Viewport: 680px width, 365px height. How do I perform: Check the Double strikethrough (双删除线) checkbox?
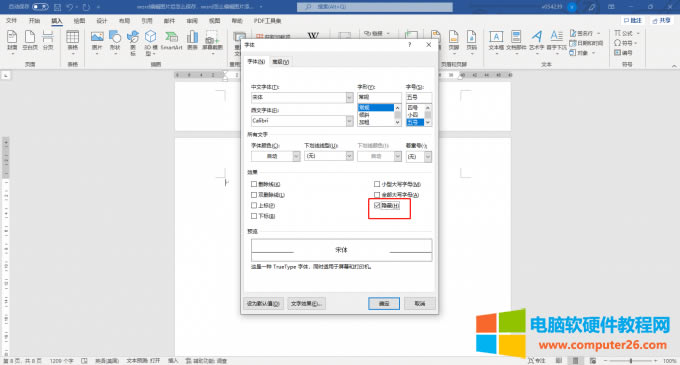point(254,195)
